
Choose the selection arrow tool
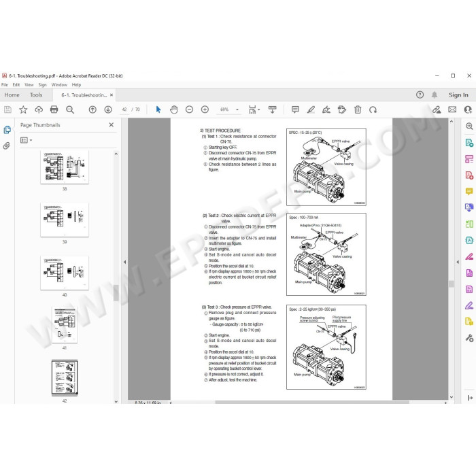click(x=158, y=109)
